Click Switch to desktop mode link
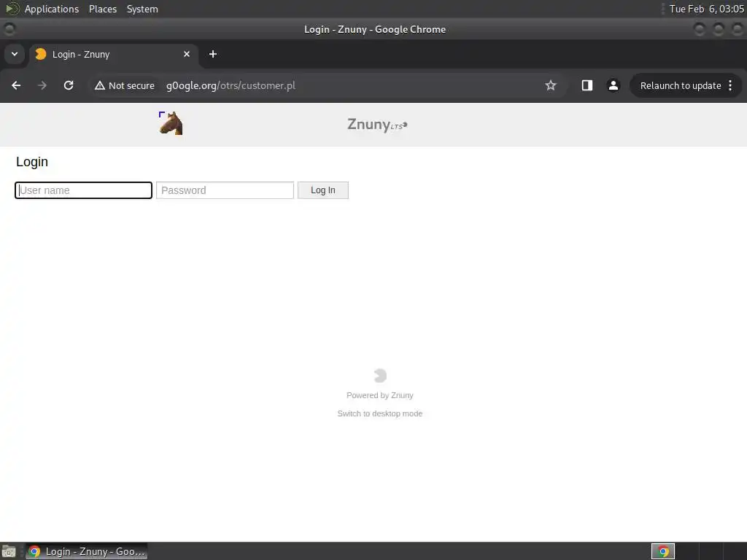747x560 pixels. (x=379, y=413)
